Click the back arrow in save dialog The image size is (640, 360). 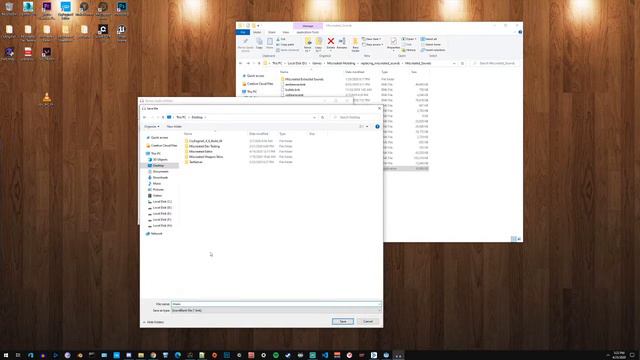[x=144, y=117]
